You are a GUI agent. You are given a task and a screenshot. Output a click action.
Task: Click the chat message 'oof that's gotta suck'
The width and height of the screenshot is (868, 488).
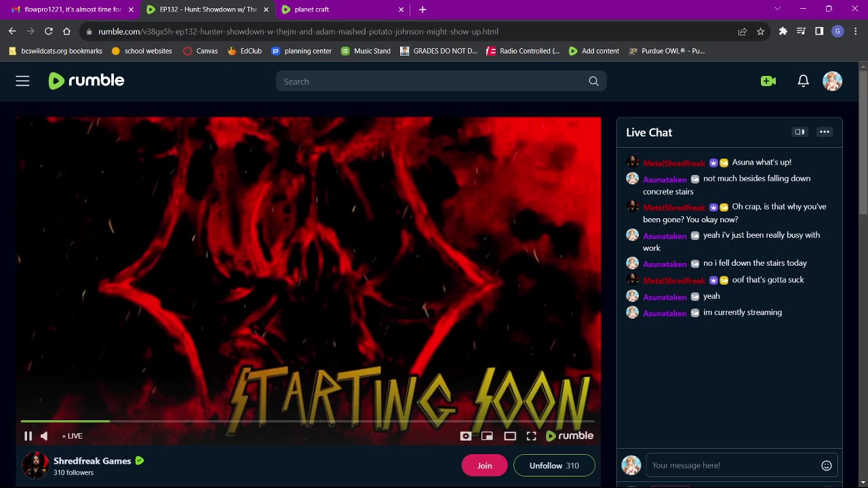768,280
